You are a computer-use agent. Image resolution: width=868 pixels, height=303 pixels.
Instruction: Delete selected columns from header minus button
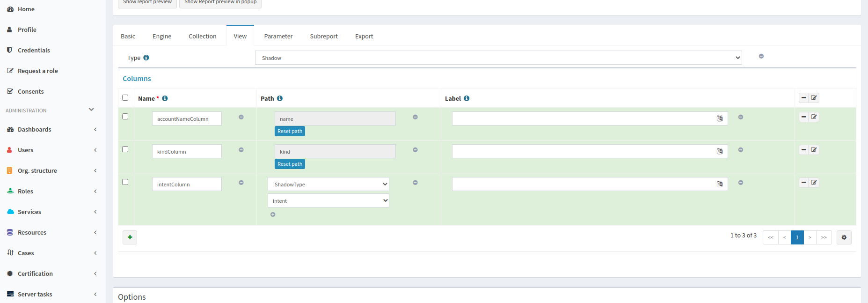[804, 98]
